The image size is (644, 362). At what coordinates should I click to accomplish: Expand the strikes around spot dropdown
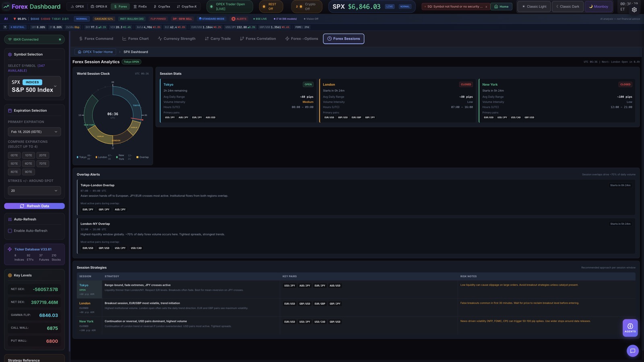[34, 191]
